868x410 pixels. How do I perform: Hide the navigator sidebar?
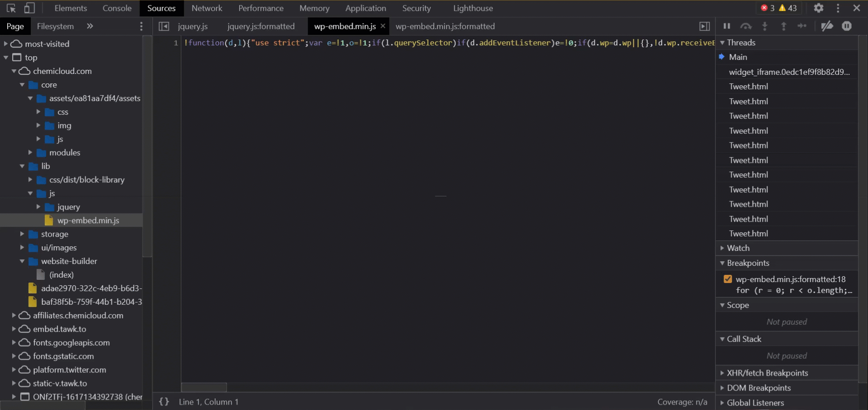(164, 26)
